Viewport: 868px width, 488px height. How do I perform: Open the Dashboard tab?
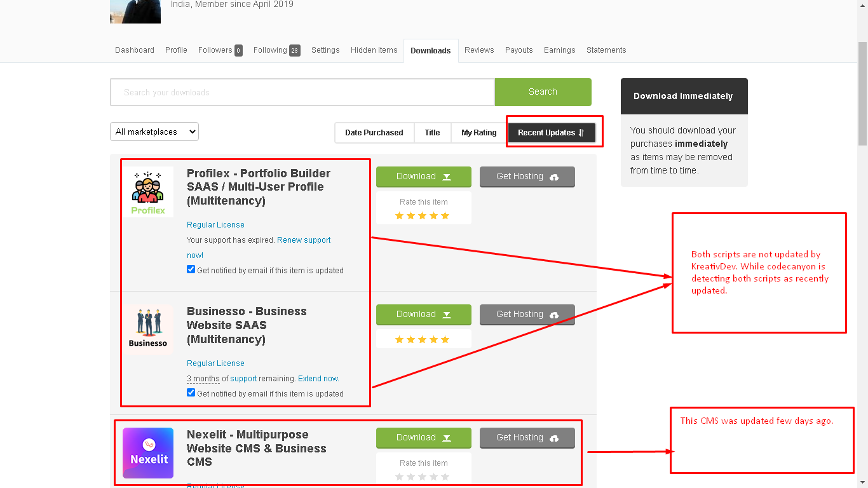[135, 50]
